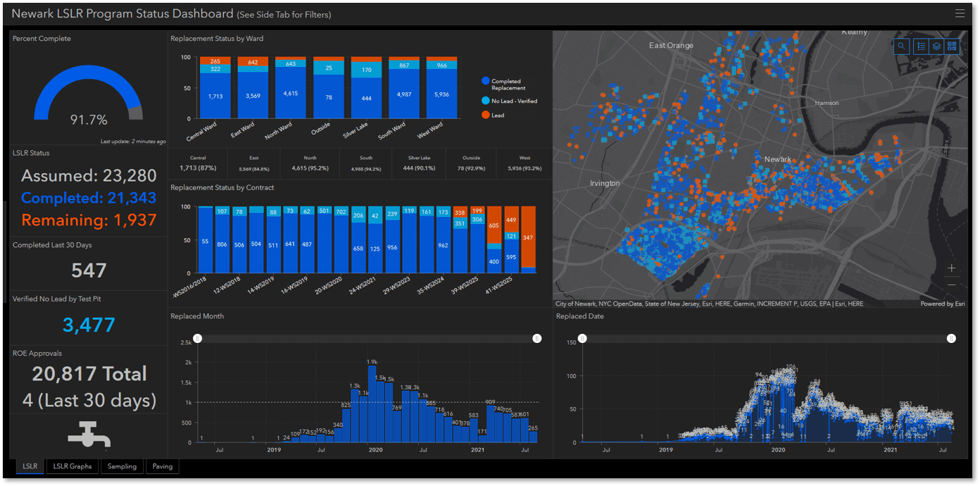980x486 pixels.
Task: Toggle No Lead - Verified legend series
Action: pos(509,101)
